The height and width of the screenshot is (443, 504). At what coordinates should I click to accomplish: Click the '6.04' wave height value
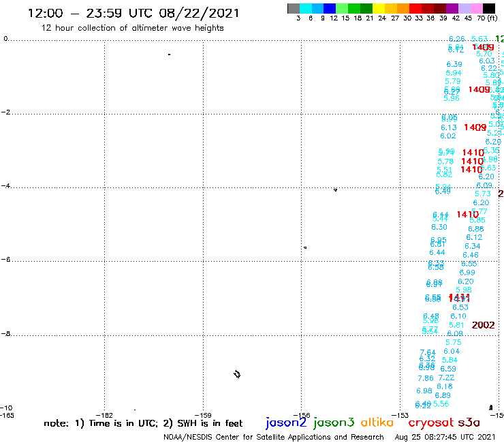pos(452,351)
